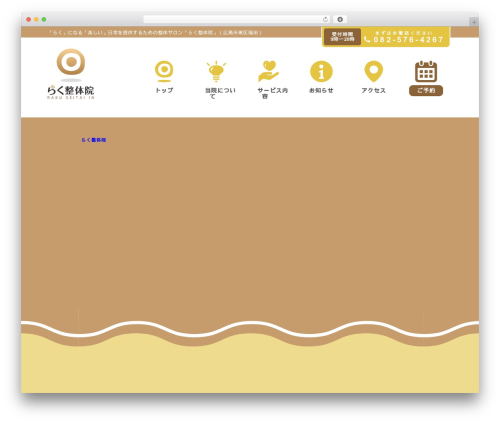
Task: Select the アクセス menu label
Action: click(x=374, y=90)
